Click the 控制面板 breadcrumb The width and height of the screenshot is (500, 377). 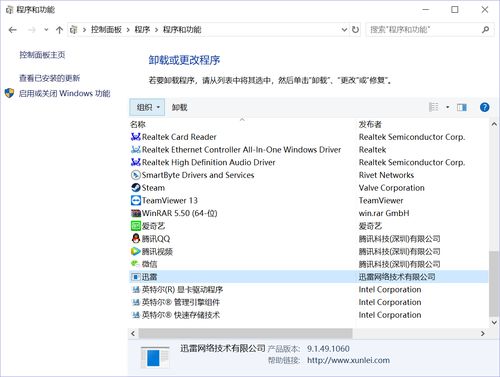106,30
